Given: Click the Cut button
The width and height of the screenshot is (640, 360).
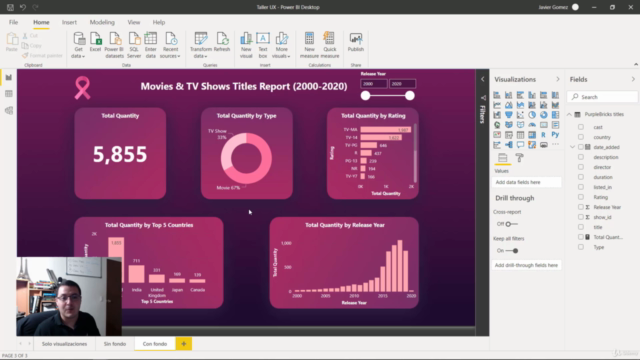Looking at the screenshot, I should 31,36.
